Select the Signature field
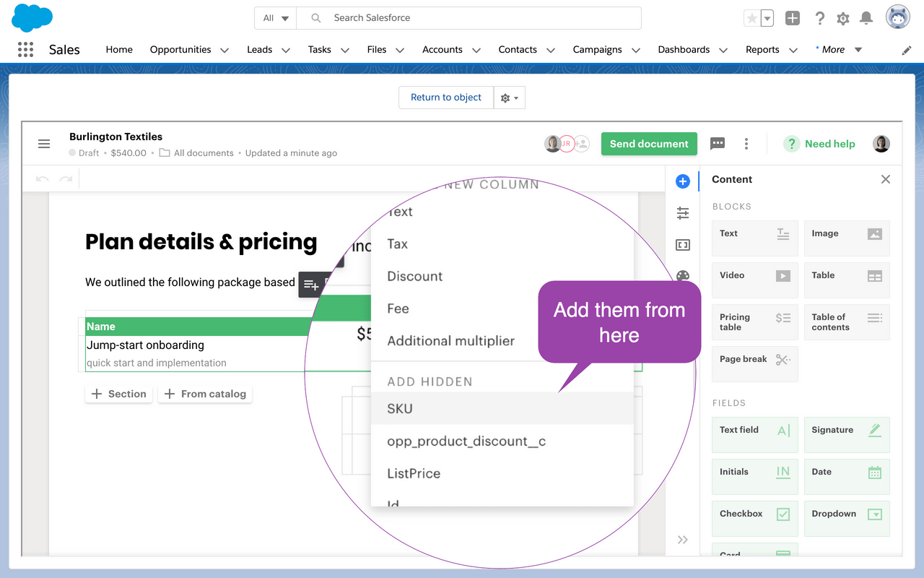924x578 pixels. pyautogui.click(x=847, y=435)
